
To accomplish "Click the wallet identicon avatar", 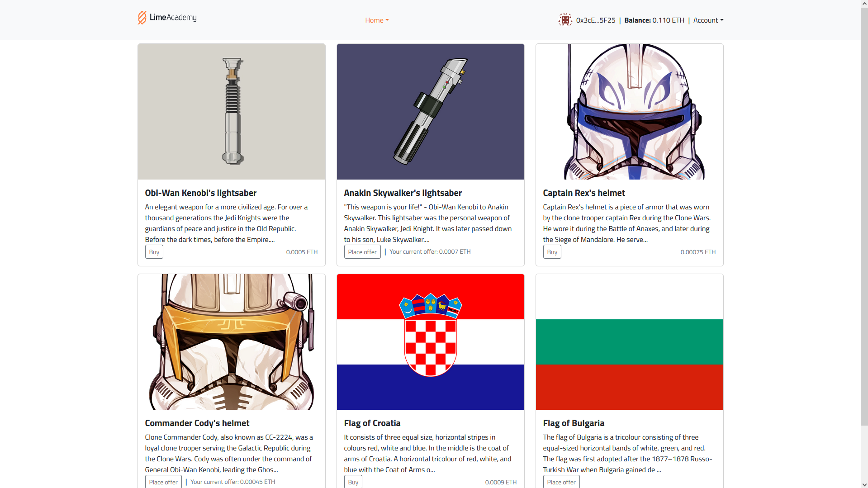I will pyautogui.click(x=565, y=20).
